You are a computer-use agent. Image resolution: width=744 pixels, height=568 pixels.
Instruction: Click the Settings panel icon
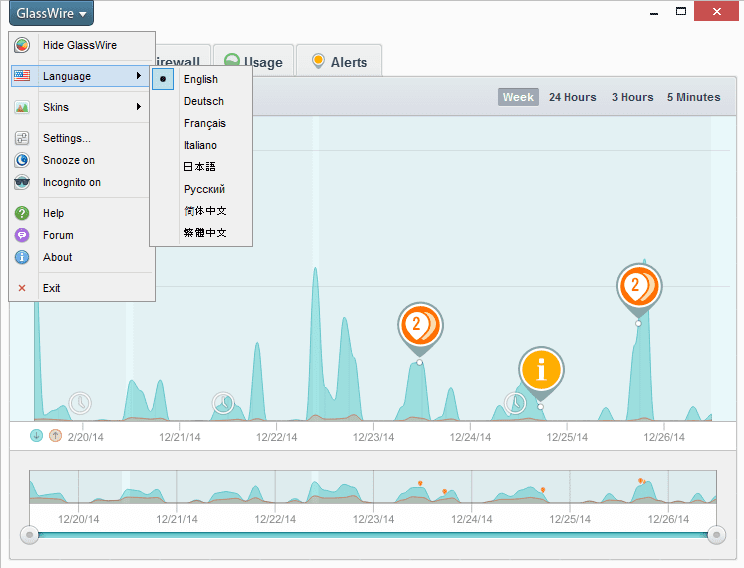pyautogui.click(x=22, y=138)
